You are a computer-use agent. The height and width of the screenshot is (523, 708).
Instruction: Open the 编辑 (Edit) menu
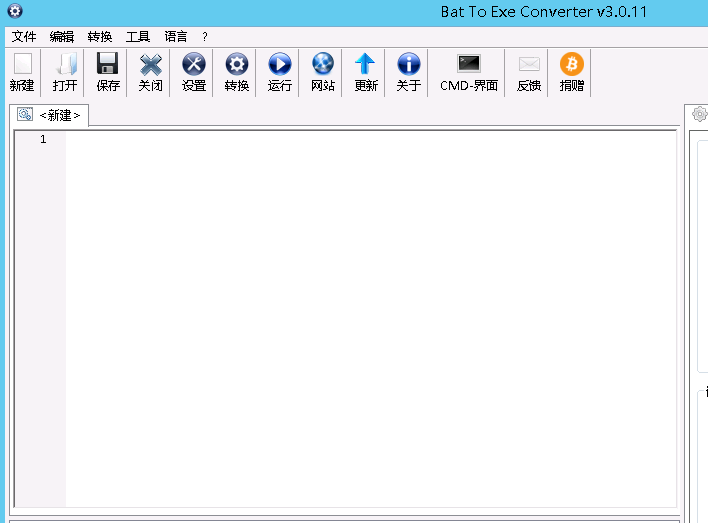pos(62,37)
